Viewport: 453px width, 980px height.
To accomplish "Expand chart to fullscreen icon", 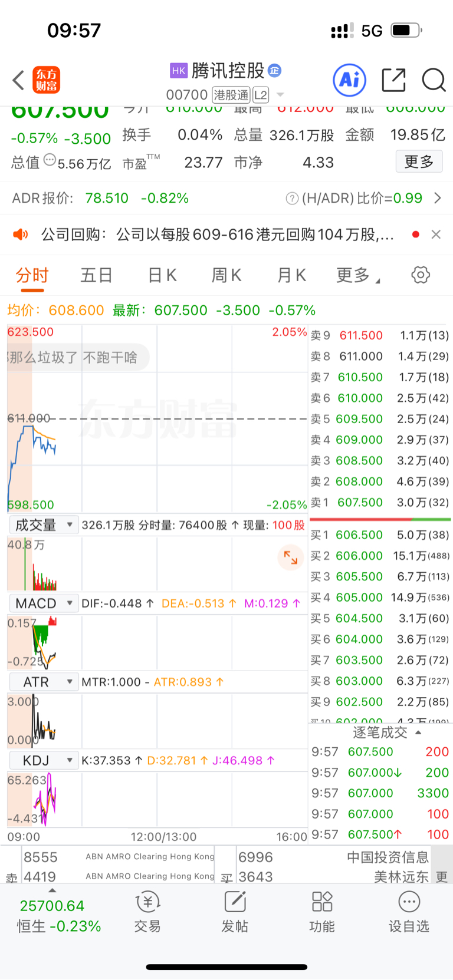I will point(291,557).
